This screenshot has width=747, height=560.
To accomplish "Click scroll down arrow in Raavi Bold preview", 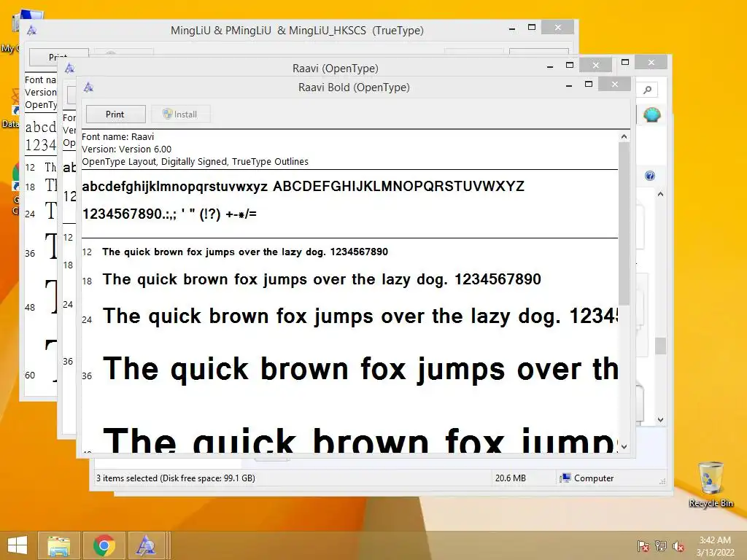I will coord(624,447).
